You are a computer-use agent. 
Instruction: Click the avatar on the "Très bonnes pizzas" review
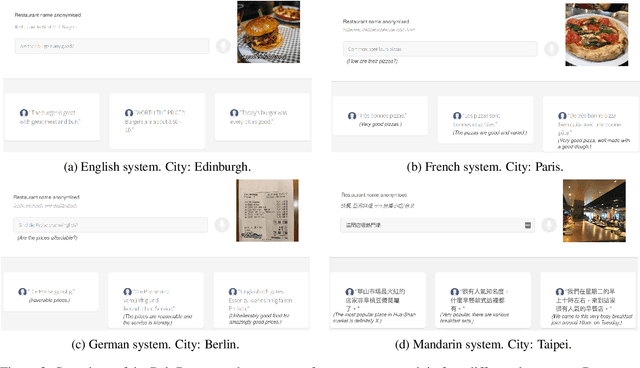(352, 116)
